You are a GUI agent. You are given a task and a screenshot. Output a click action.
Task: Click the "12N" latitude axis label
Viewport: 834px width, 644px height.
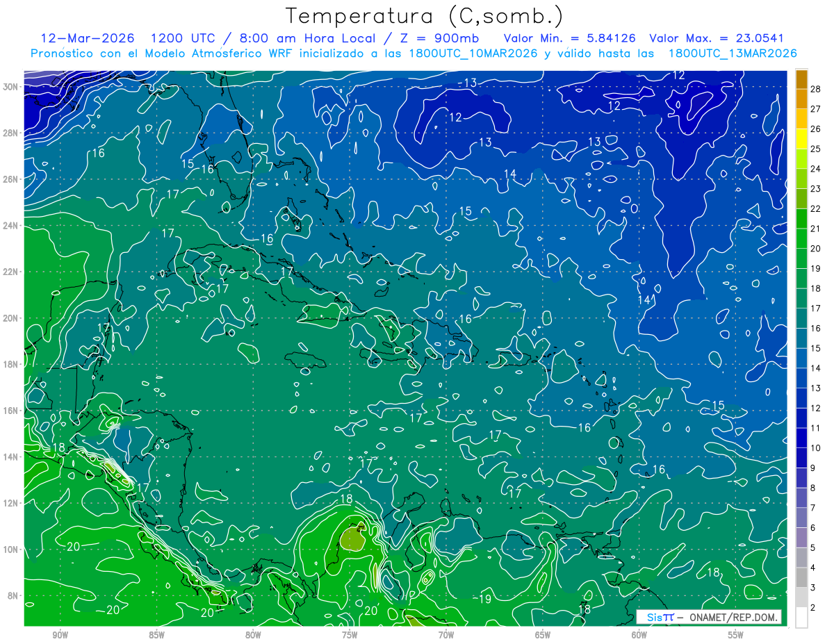click(x=10, y=503)
